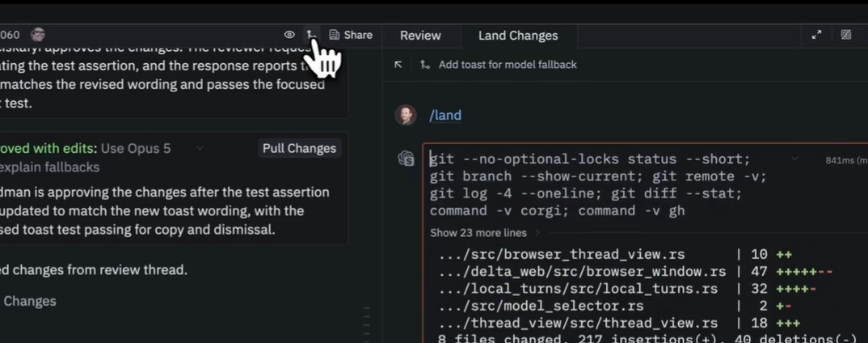The image size is (868, 343).
Task: Toggle the eye visibility icon beside Share
Action: point(289,35)
